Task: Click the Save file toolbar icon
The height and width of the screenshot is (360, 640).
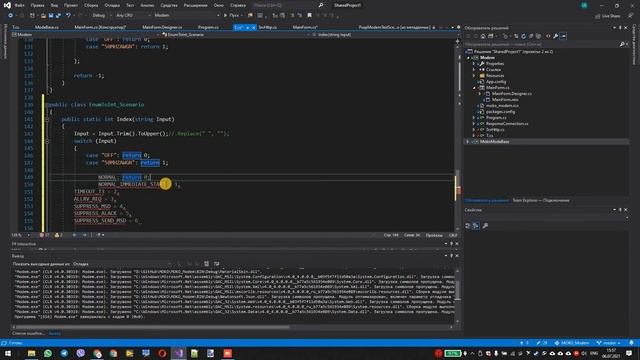Action: point(51,16)
